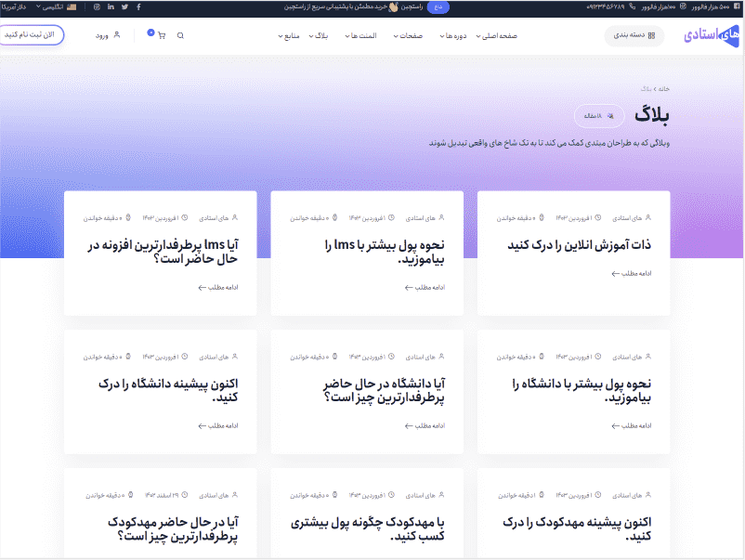Screen dimensions: 745x560
Task: Open LinkedIn from the top social icons
Action: pyautogui.click(x=111, y=7)
